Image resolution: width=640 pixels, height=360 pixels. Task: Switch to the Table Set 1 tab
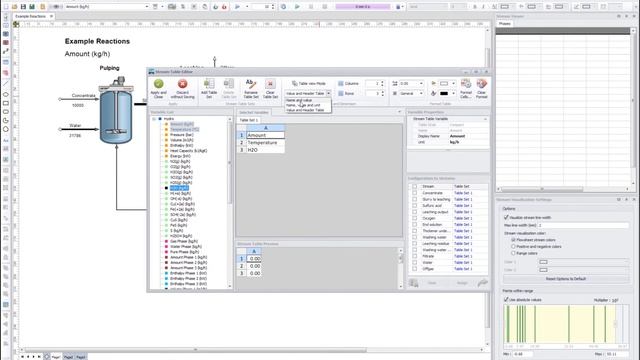pyautogui.click(x=249, y=120)
